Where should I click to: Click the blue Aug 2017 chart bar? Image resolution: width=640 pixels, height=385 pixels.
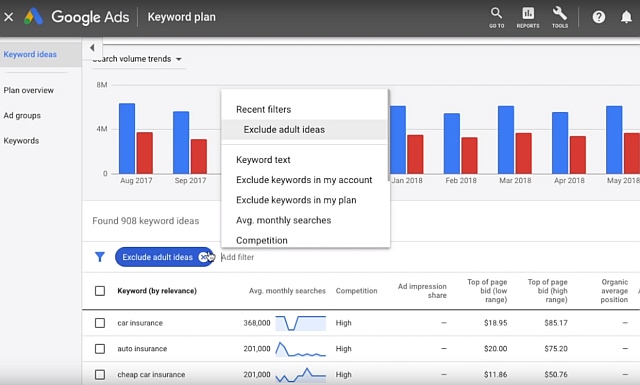coord(127,138)
